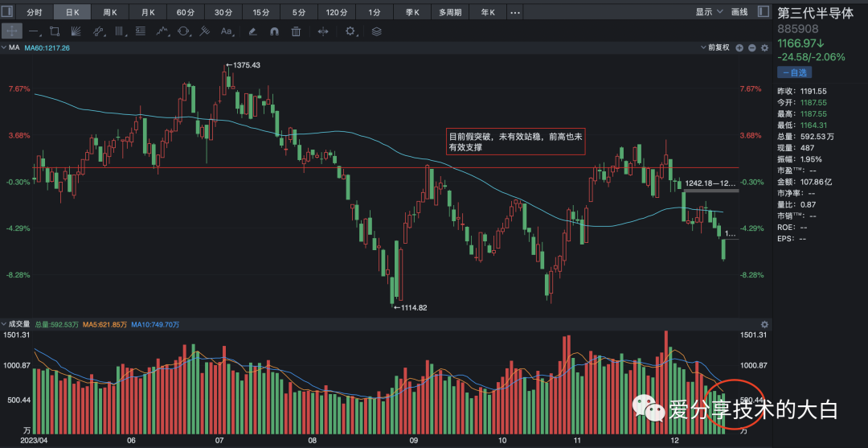Zoom in chart with plus icon
This screenshot has width=868, height=448.
[739, 48]
